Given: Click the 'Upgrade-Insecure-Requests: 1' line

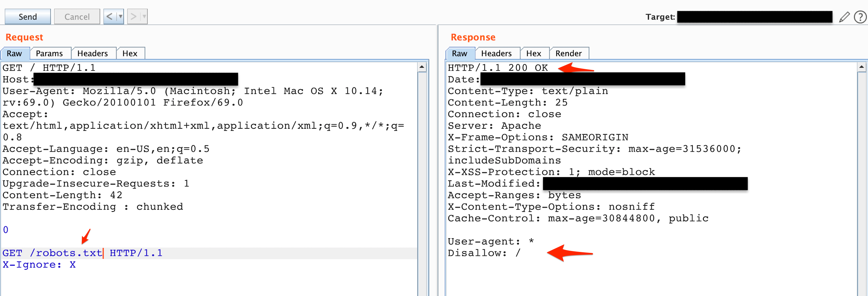Looking at the screenshot, I should (x=96, y=184).
